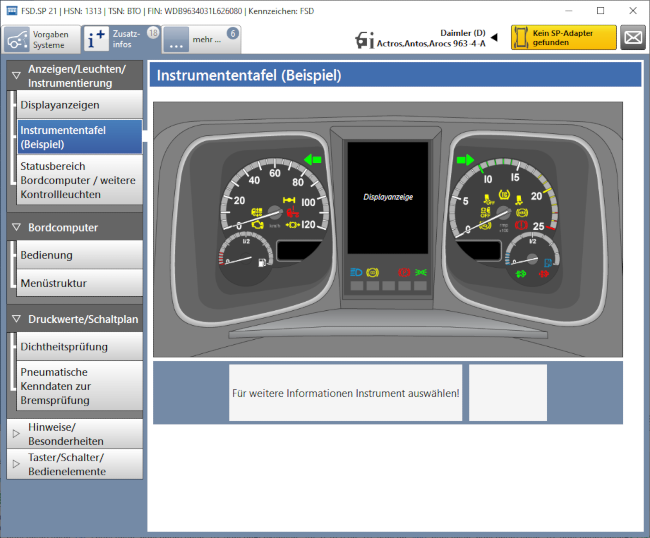Click the fuel pump gauge icon
Viewport: 650px width, 538px height.
tap(262, 263)
